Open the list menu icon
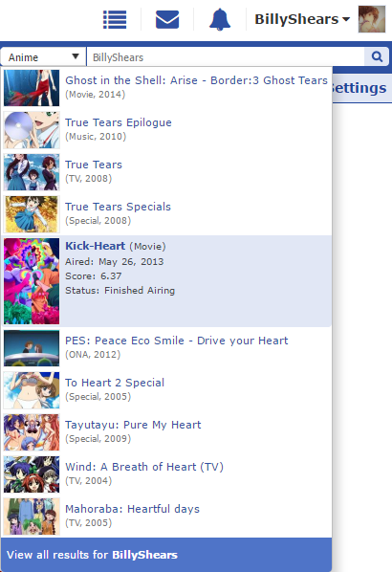The image size is (392, 572). coord(115,20)
